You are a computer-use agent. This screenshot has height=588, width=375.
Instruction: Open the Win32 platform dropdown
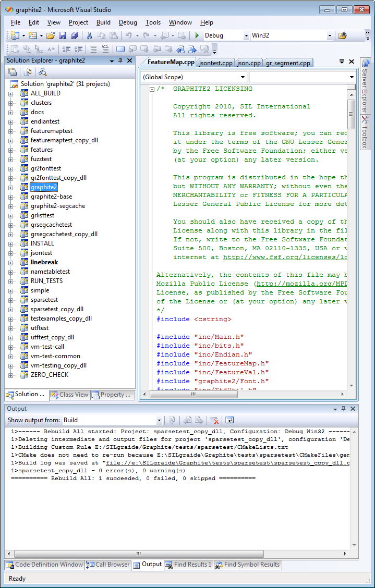click(330, 35)
